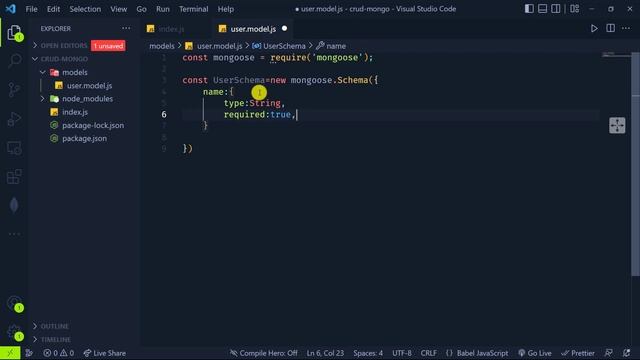
Task: Toggle secondary side bar layout icon
Action: pyautogui.click(x=556, y=9)
